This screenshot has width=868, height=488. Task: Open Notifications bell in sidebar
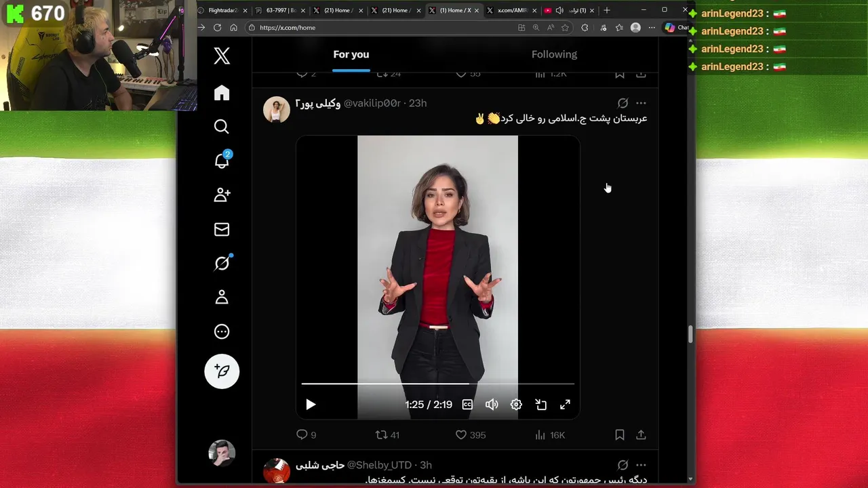click(222, 161)
